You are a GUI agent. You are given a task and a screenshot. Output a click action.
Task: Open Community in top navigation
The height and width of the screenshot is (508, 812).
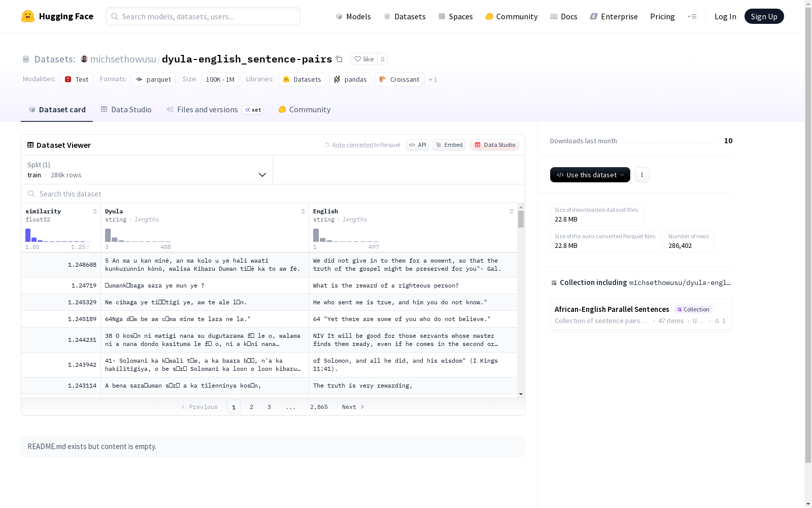point(511,16)
